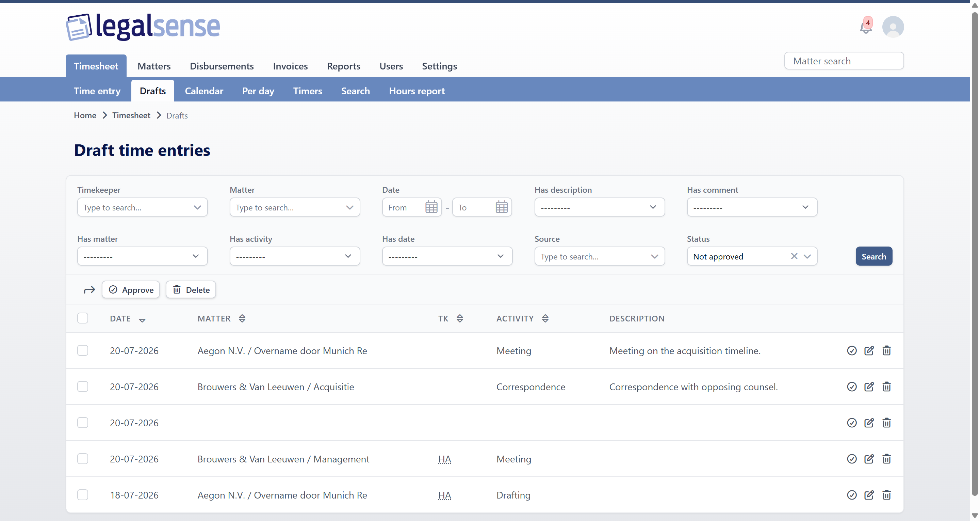This screenshot has width=980, height=521.
Task: Expand the Has matter dropdown
Action: pos(142,256)
